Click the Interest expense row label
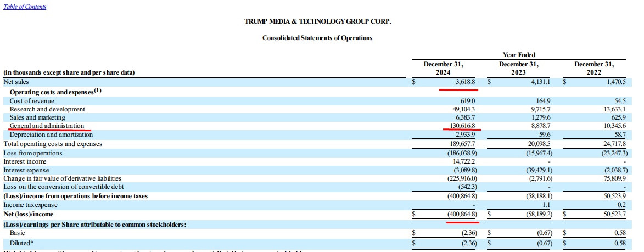This screenshot has width=644, height=252. pyautogui.click(x=26, y=170)
